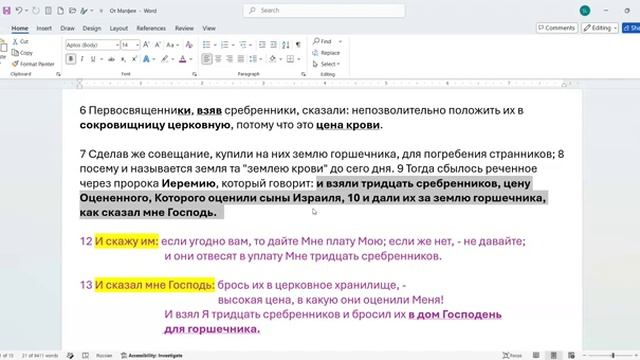Image resolution: width=640 pixels, height=360 pixels.
Task: Apply text highlight color
Action: pos(164,59)
